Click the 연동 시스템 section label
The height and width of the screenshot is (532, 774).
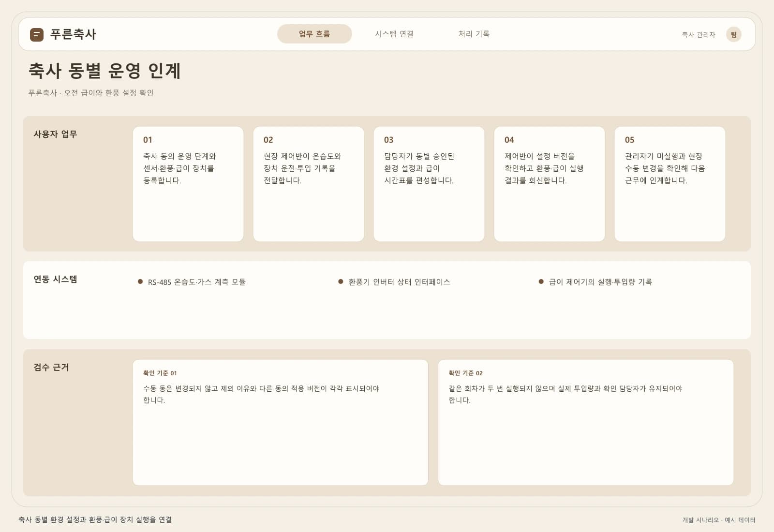pos(55,279)
